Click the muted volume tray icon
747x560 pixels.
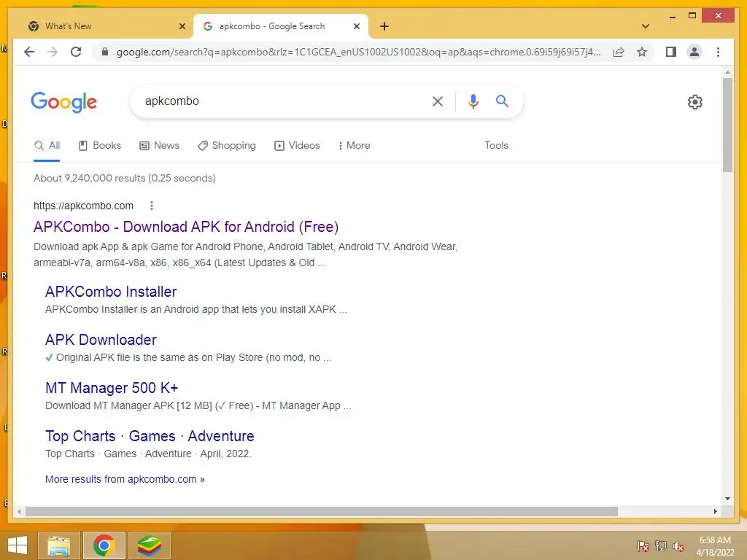[x=678, y=546]
